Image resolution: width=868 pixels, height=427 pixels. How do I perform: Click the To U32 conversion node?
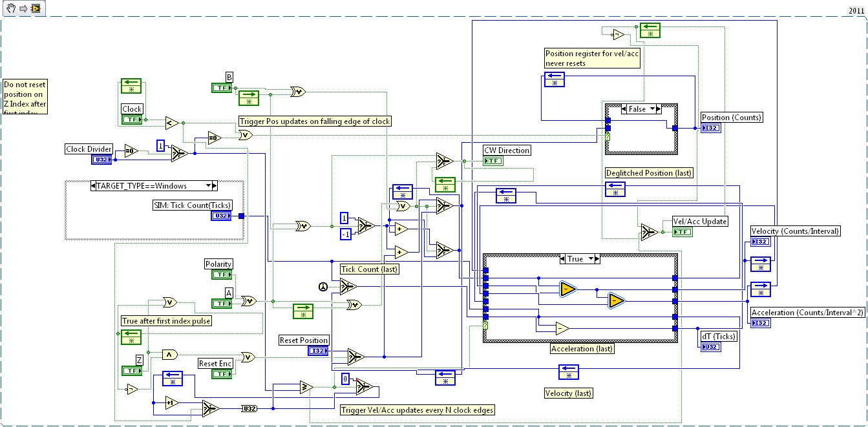249,408
